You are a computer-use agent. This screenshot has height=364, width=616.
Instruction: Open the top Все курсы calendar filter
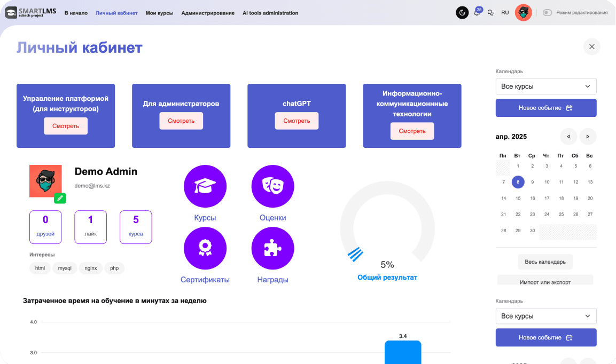tap(545, 86)
